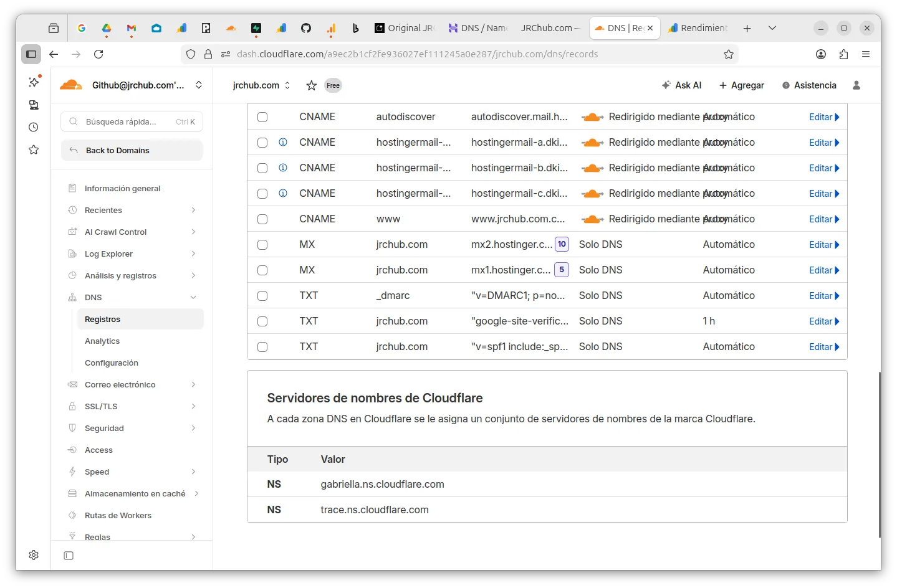
Task: Open the Agregar menu button
Action: pos(741,85)
